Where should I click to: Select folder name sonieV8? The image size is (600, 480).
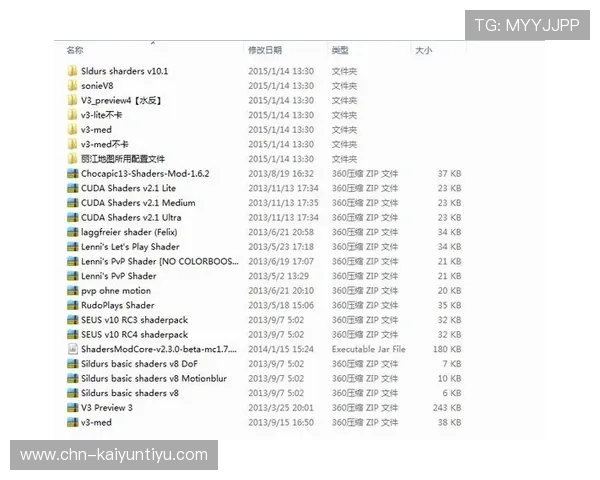pos(97,85)
